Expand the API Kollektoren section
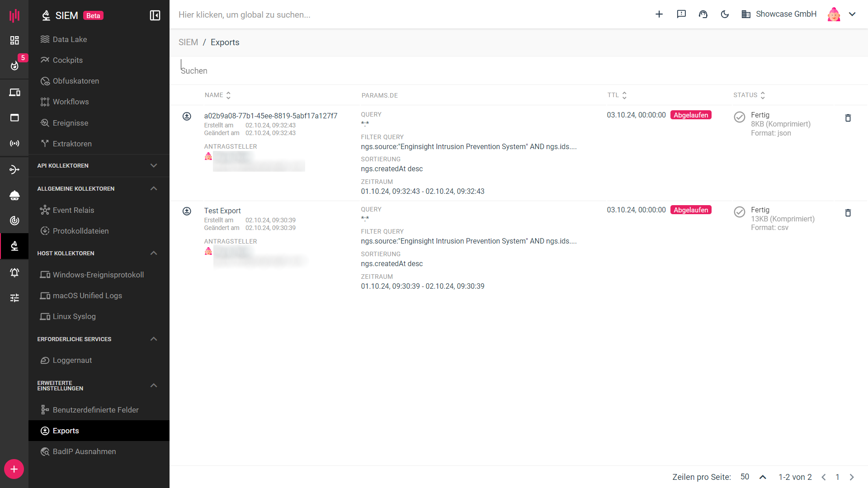The image size is (868, 488). [153, 165]
